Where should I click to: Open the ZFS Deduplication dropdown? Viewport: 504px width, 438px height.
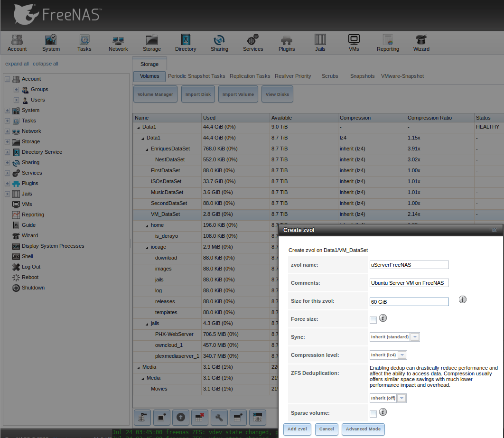[388, 398]
